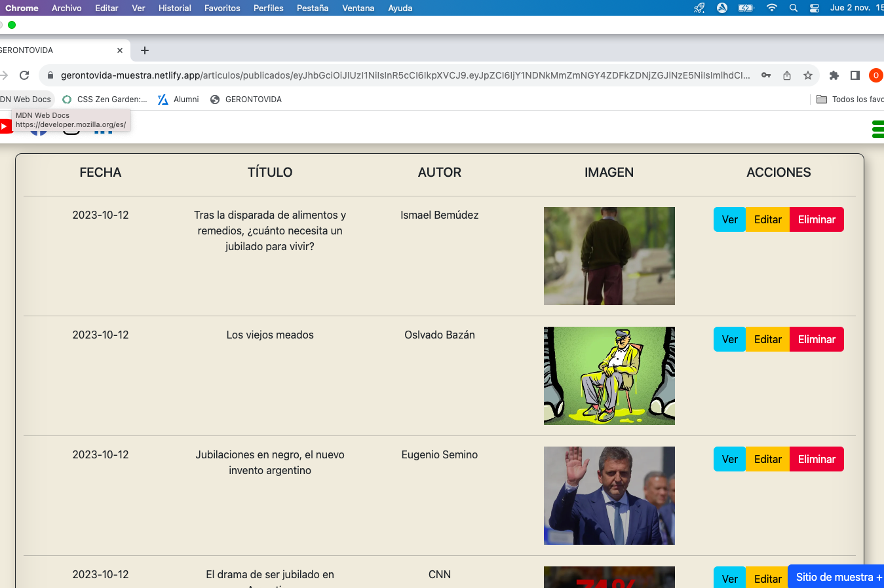Open the GERONTOVIDA bookmark
Screen dimensions: 884x588
click(246, 100)
